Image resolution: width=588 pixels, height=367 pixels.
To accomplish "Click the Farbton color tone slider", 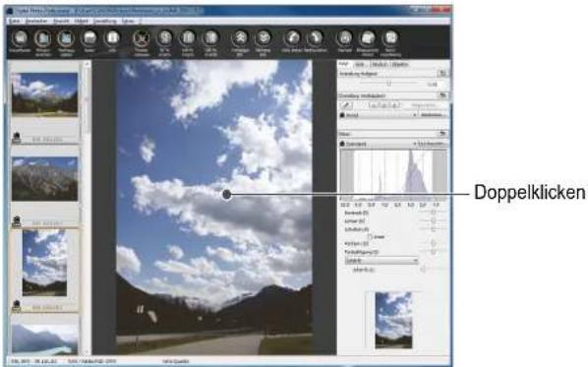I will 433,244.
